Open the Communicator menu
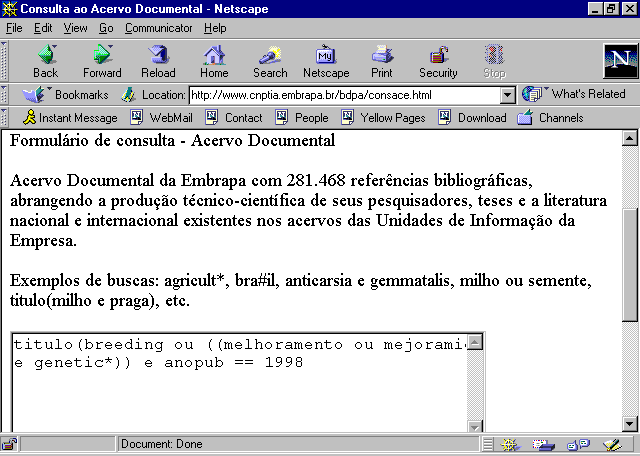Screen dimensions: 640x456 (158, 28)
